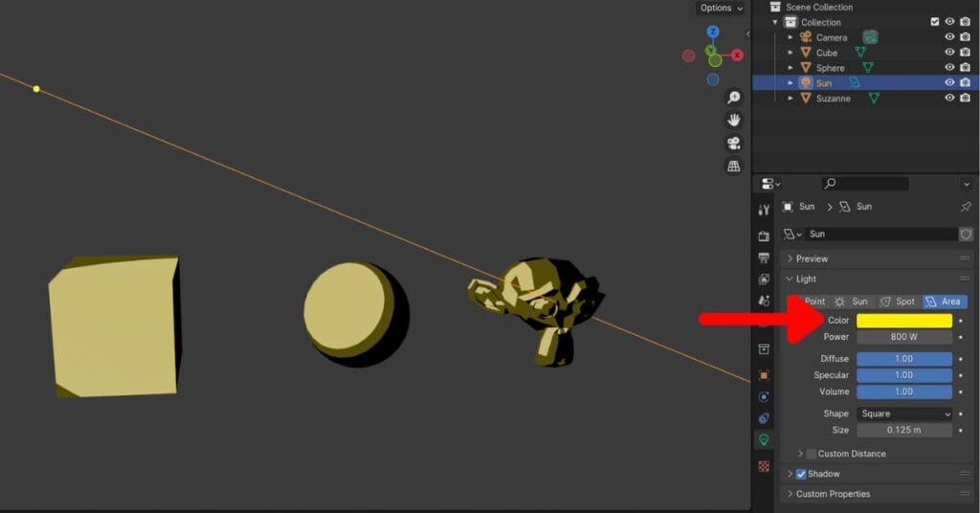Click the zoom magnifier icon in viewport
980x513 pixels.
(734, 98)
